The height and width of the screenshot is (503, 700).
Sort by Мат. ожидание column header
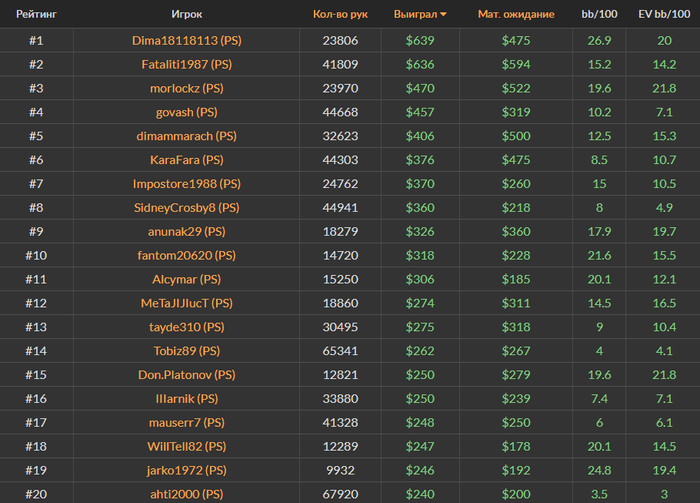[516, 14]
